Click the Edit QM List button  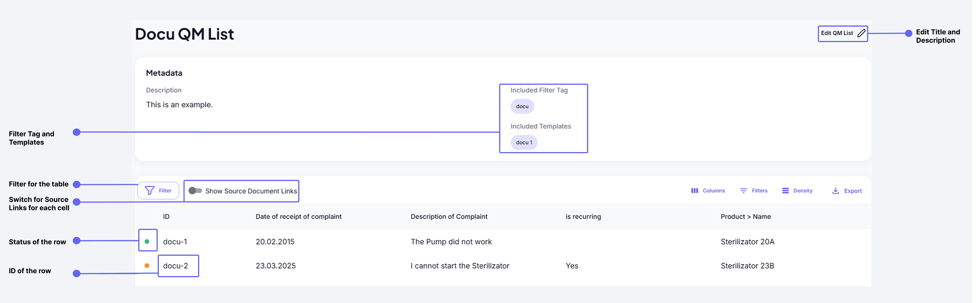837,33
